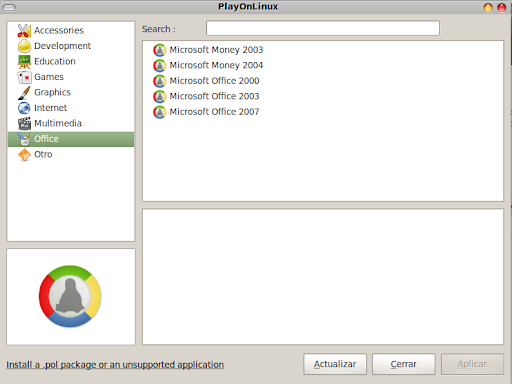Image resolution: width=512 pixels, height=384 pixels.
Task: Choose the Education category
Action: [71, 62]
